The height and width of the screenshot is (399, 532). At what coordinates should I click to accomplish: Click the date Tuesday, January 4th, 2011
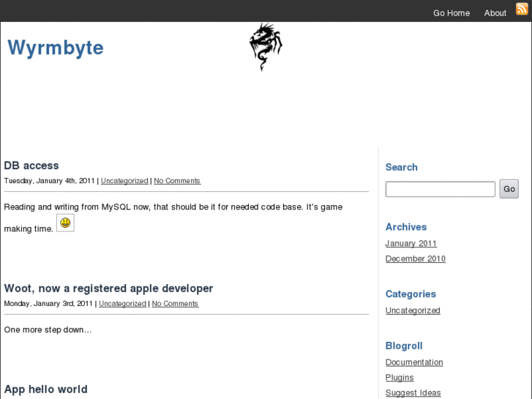point(49,181)
